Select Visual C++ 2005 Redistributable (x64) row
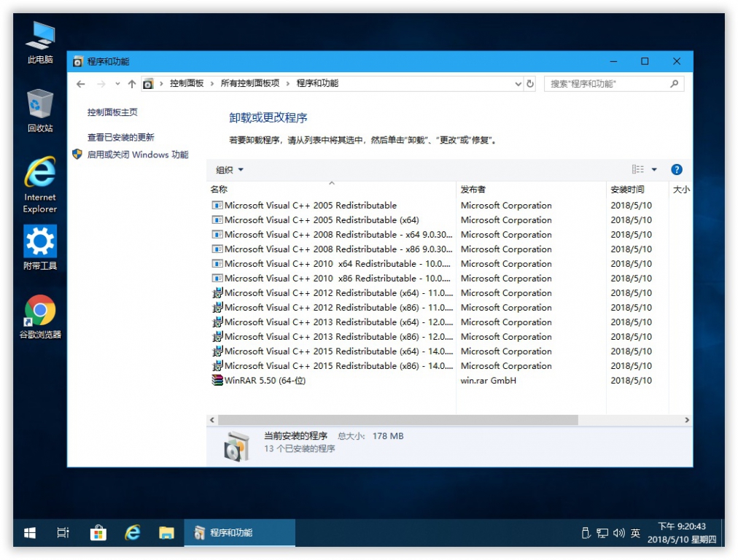Screen dimensions: 738x560 tap(449, 219)
